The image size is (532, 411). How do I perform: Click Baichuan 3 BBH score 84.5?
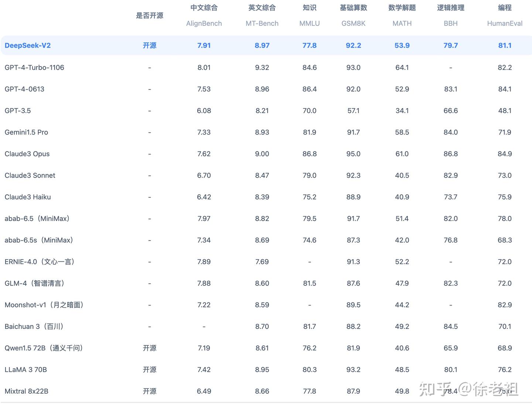point(451,326)
